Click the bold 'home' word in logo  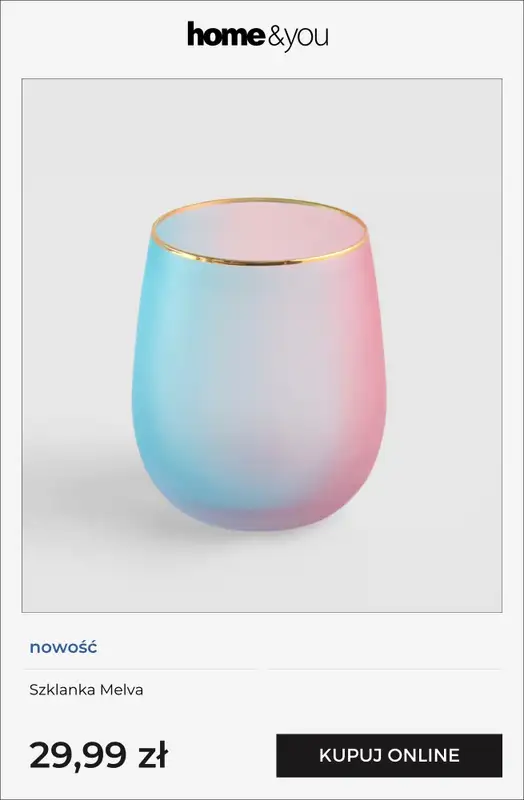click(x=226, y=34)
